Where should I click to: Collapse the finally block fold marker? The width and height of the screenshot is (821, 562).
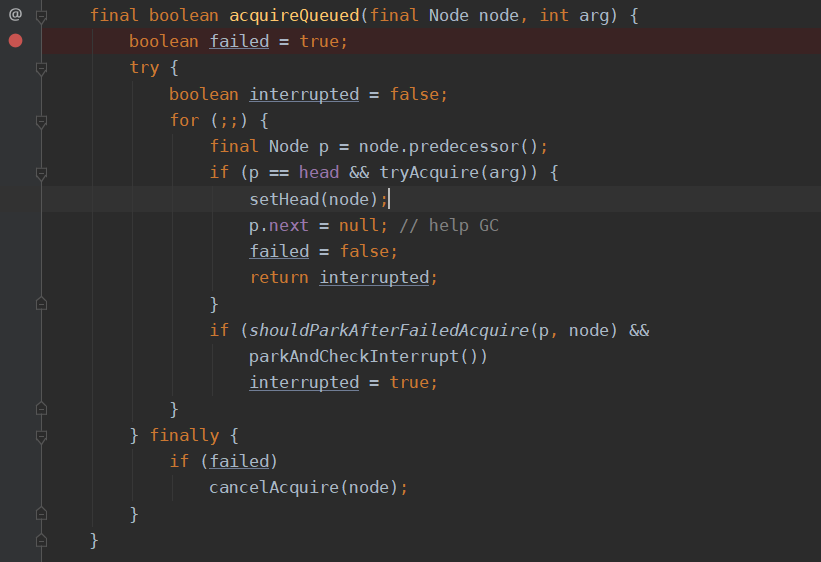click(x=41, y=436)
